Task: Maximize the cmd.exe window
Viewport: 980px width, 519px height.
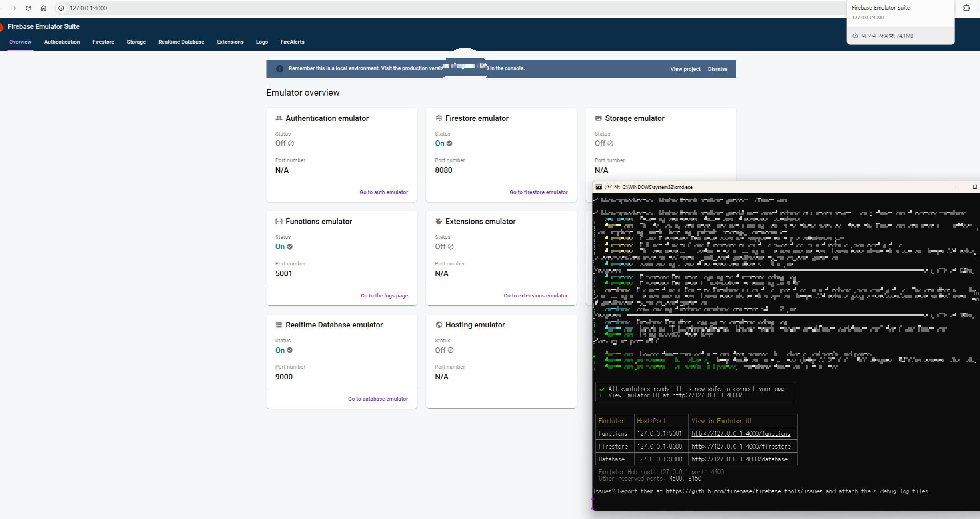Action: coord(974,187)
